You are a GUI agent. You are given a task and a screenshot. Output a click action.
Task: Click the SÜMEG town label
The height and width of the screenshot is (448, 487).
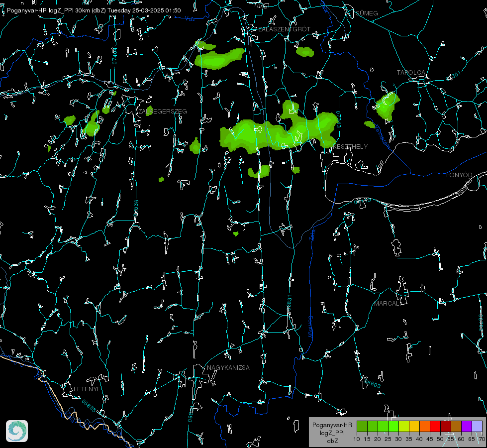click(x=367, y=13)
